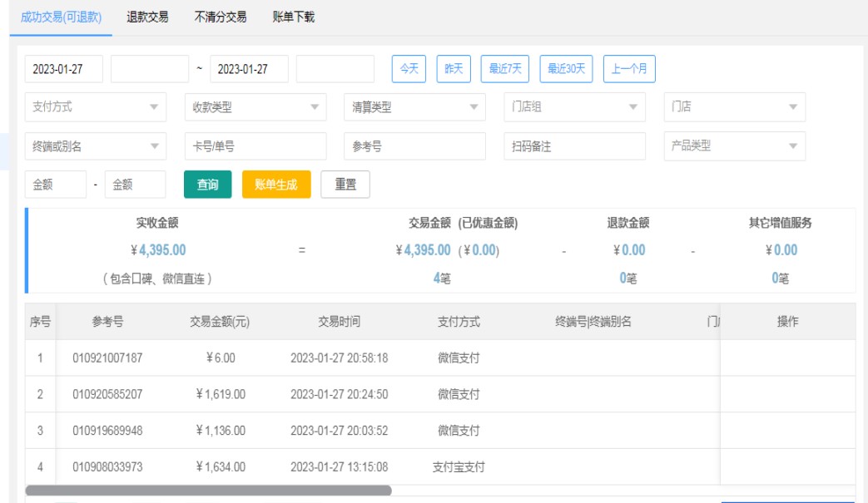Image resolution: width=868 pixels, height=503 pixels.
Task: Expand the 清算类型 dropdown
Action: click(414, 107)
